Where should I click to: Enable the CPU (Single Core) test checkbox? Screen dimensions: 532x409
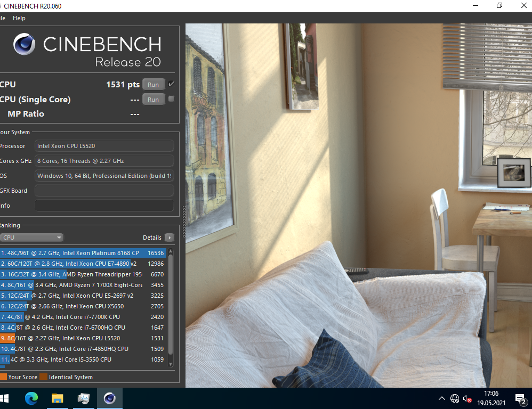pos(171,99)
